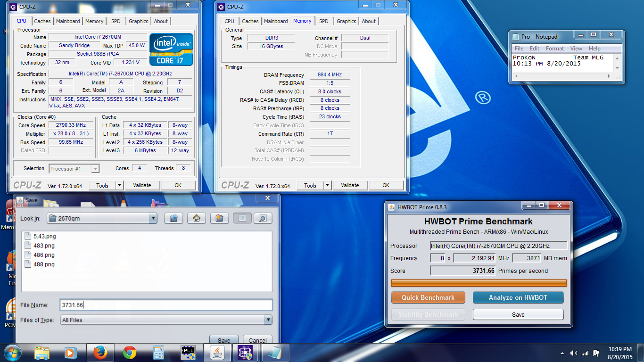644x362 pixels.
Task: Click Tools button in left CPU-Z
Action: 102,185
